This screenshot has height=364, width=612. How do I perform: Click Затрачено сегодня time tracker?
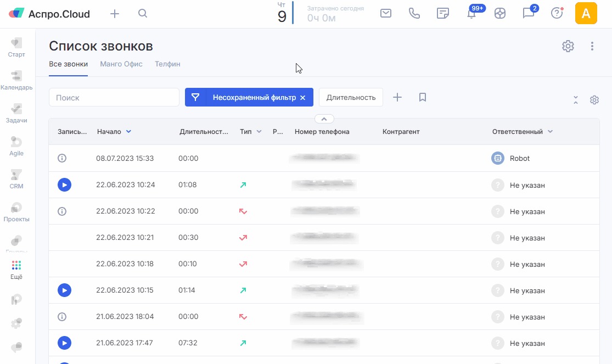click(335, 14)
